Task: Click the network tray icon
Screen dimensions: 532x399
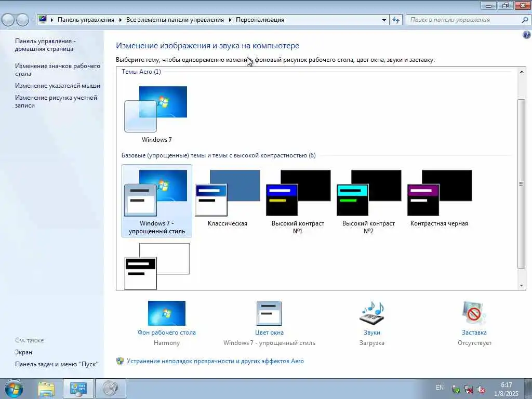Action: pos(469,390)
